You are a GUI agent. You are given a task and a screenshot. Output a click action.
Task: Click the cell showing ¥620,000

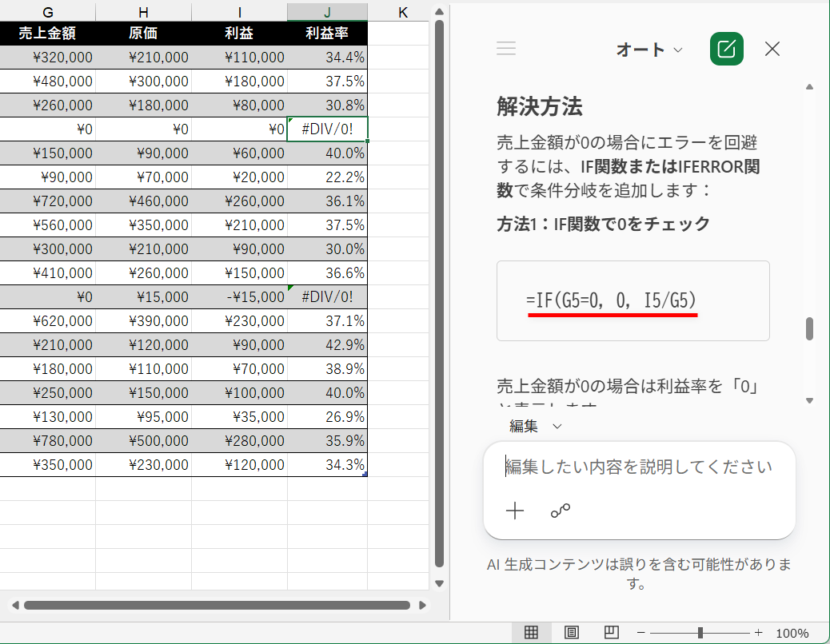coord(48,321)
